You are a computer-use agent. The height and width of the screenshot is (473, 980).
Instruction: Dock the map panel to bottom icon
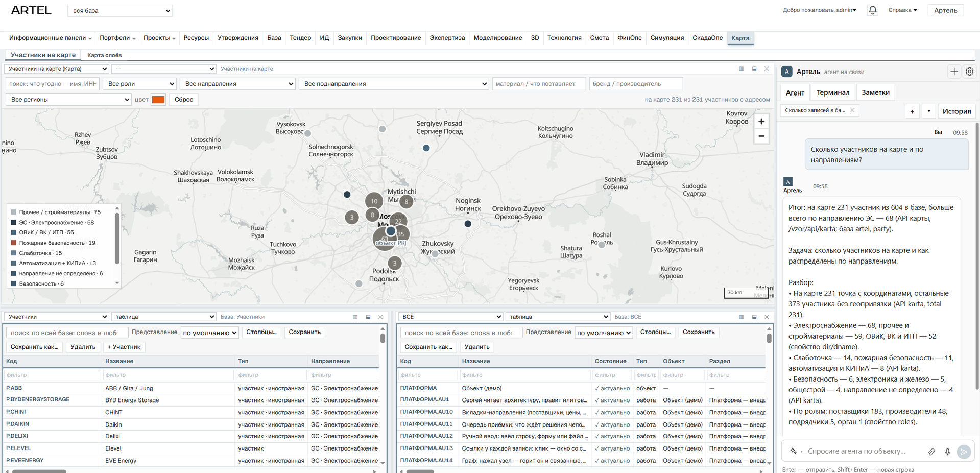754,69
